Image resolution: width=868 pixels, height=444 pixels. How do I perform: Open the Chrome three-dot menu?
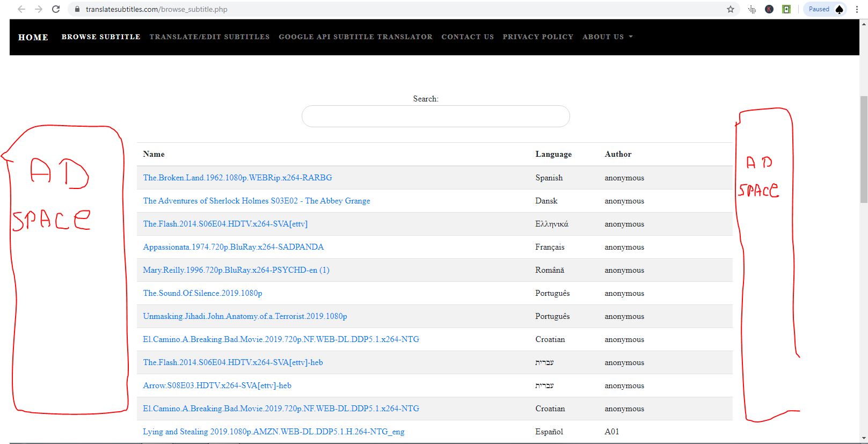coord(857,9)
